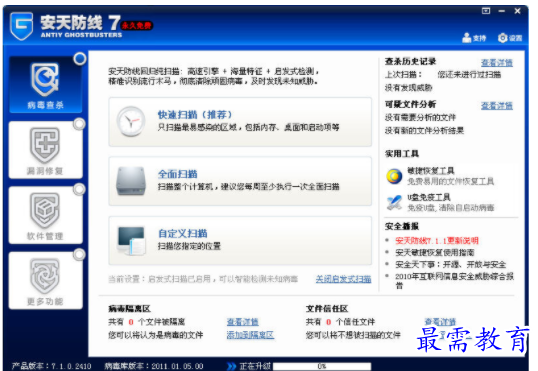538x371 pixels.
Task: View details of 病毒隔离区
Action: pyautogui.click(x=243, y=322)
